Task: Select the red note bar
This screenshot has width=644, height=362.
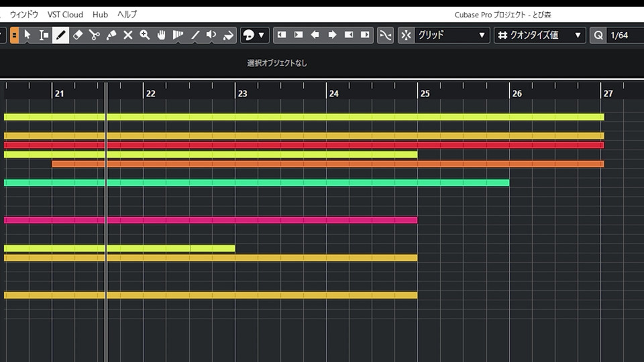Action: (304, 145)
